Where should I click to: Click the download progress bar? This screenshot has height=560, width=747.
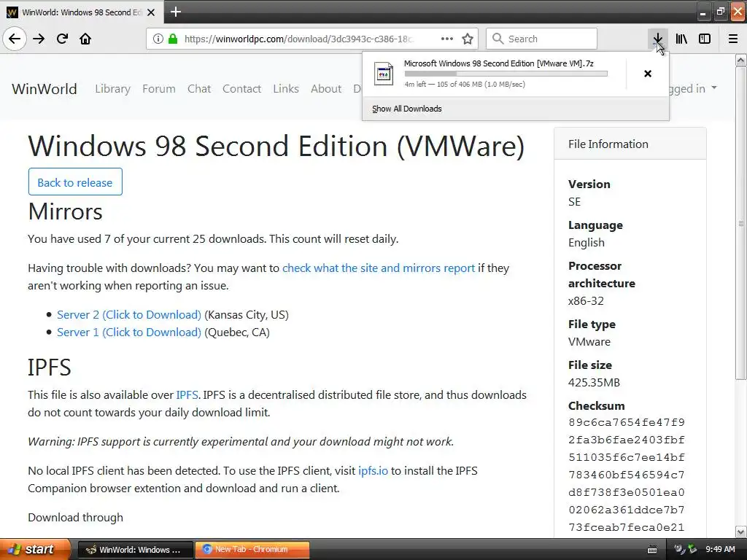(x=506, y=74)
